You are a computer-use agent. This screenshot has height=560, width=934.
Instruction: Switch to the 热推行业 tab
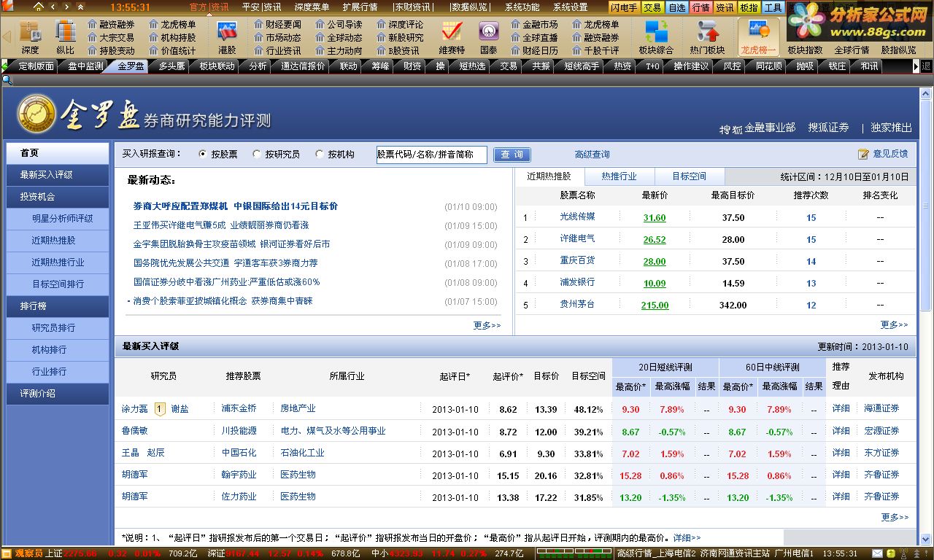pos(619,176)
